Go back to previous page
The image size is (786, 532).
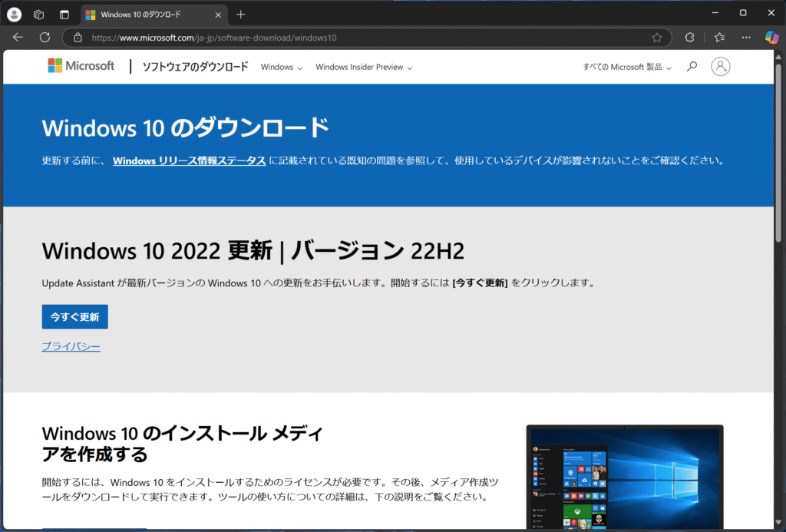coord(18,37)
